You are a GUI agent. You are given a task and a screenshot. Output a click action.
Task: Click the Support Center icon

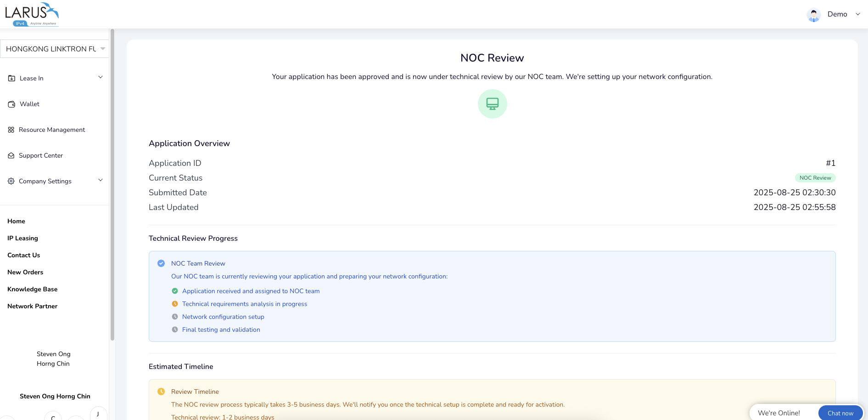tap(11, 156)
